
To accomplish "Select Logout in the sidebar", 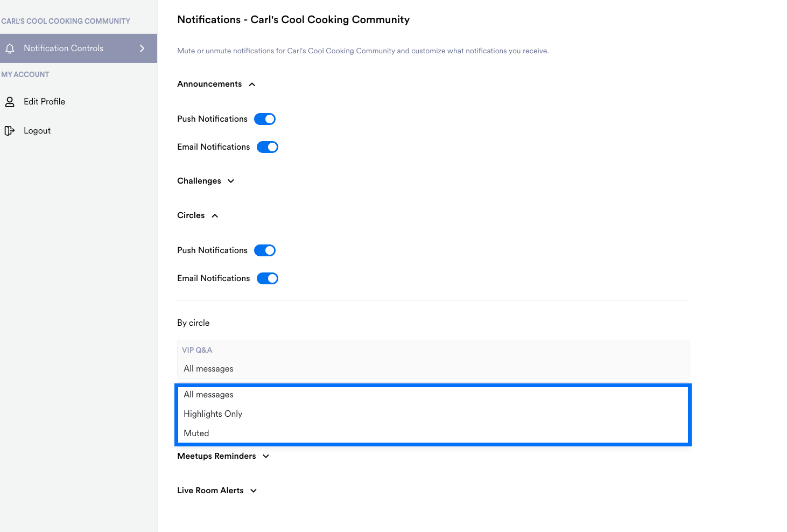I will coord(79,131).
